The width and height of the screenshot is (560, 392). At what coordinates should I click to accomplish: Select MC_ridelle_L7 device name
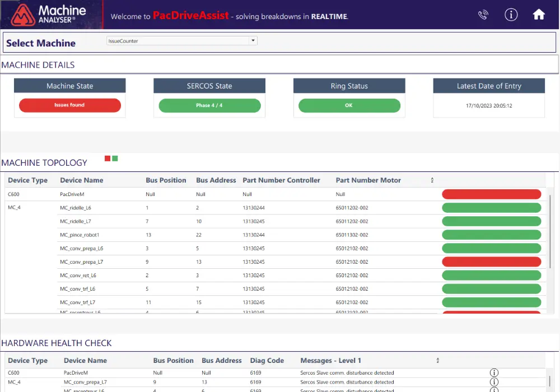pos(76,221)
